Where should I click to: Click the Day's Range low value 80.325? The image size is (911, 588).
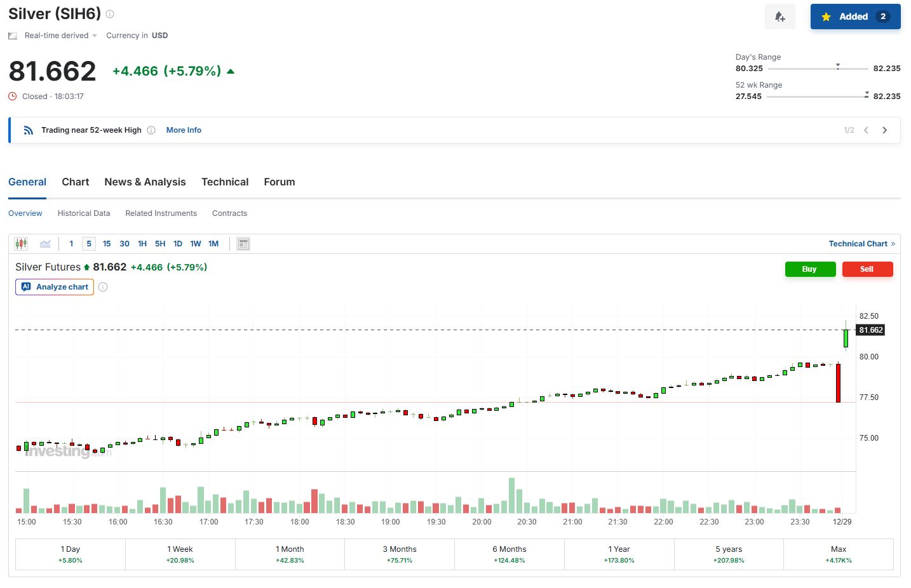tap(749, 69)
